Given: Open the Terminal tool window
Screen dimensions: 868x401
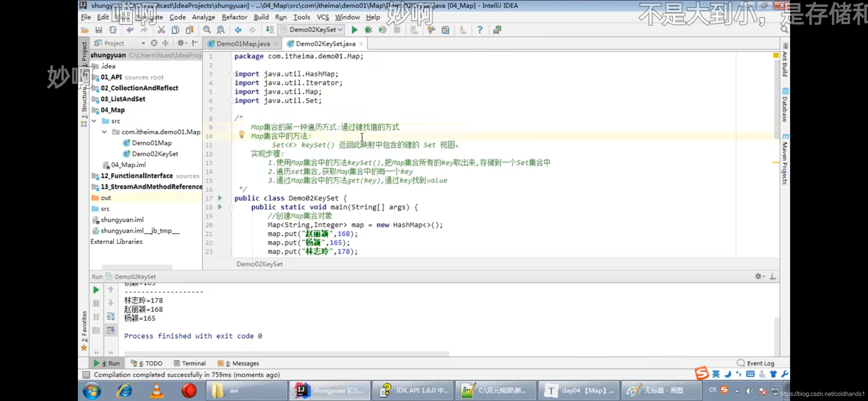Looking at the screenshot, I should [x=190, y=363].
